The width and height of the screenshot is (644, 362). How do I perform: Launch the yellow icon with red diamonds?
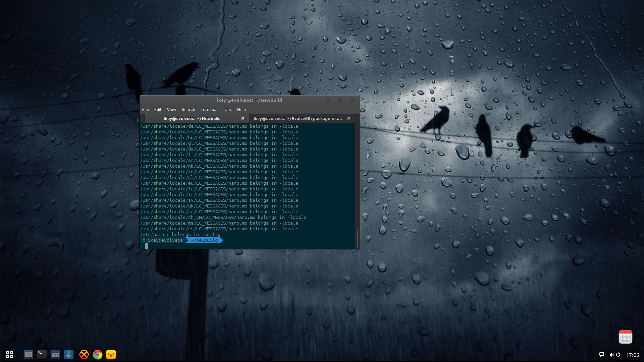[111, 355]
